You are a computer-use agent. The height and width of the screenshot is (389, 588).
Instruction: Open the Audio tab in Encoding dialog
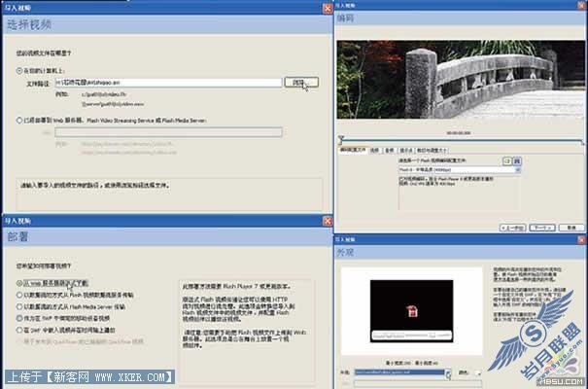(390, 150)
